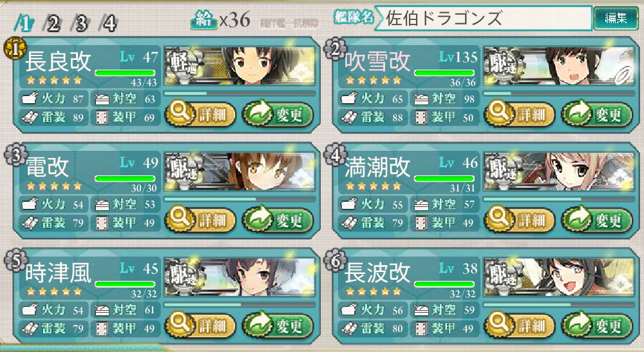Image resolution: width=644 pixels, height=352 pixels.
Task: Click the resupply 給 icon
Action: 204,19
